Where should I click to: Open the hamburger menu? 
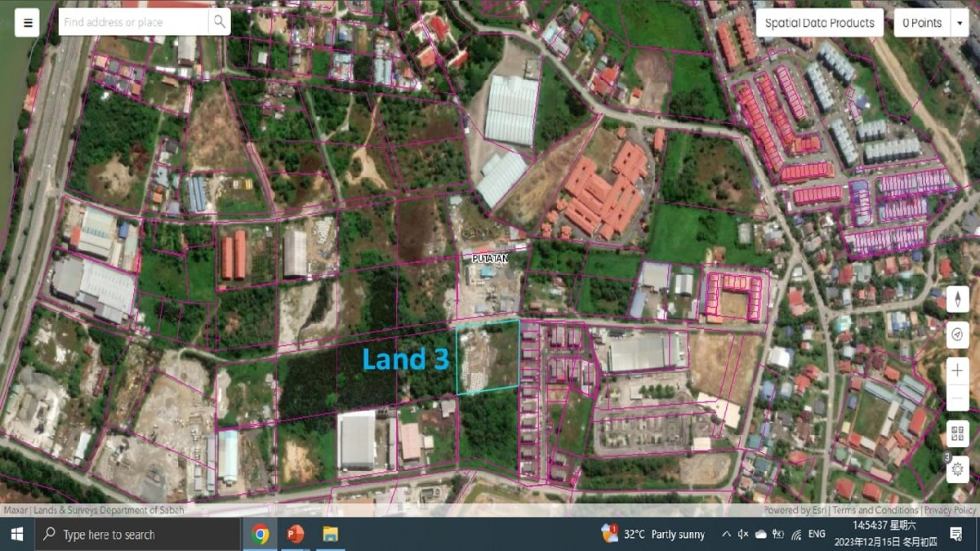coord(28,23)
